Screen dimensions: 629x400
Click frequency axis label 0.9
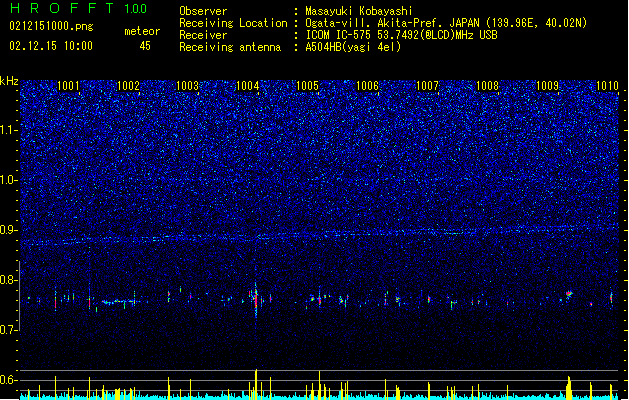click(9, 230)
